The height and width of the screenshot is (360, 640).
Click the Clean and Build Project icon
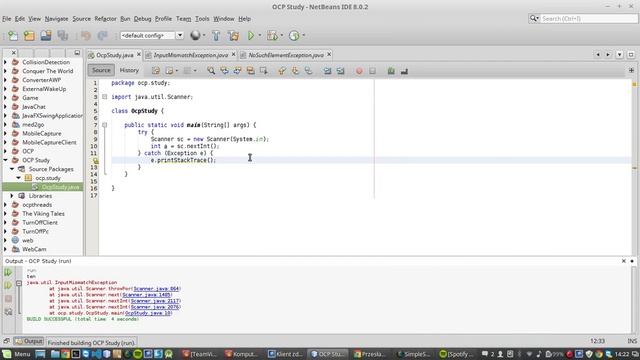tap(233, 36)
